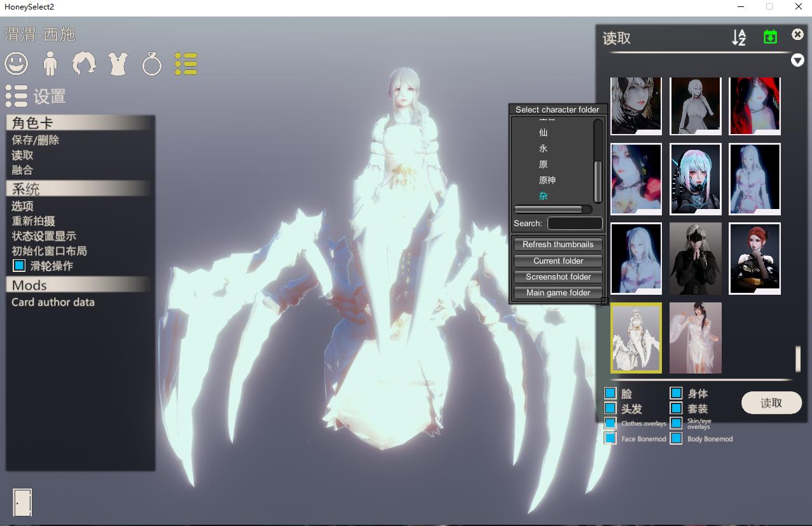This screenshot has width=812, height=526.
Task: Toggle the 套装 (outfit) checkbox
Action: 676,408
